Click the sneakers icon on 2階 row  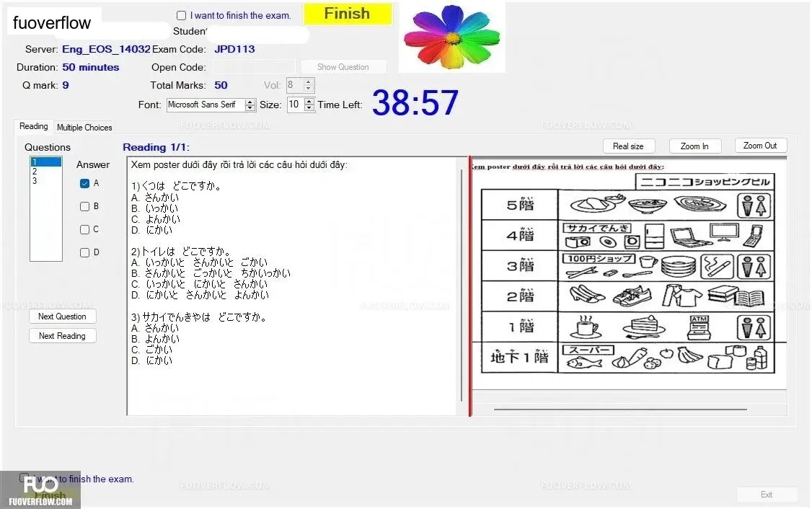632,297
